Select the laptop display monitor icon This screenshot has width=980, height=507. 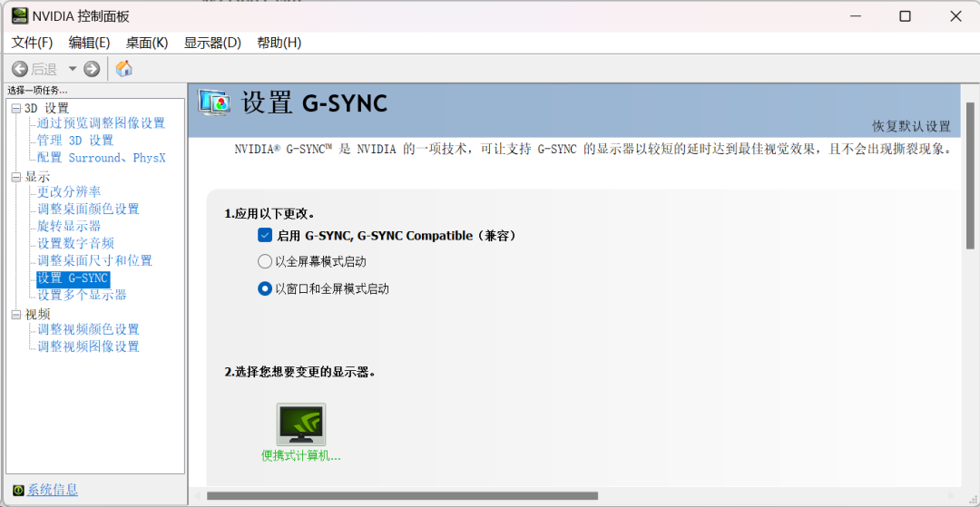301,424
